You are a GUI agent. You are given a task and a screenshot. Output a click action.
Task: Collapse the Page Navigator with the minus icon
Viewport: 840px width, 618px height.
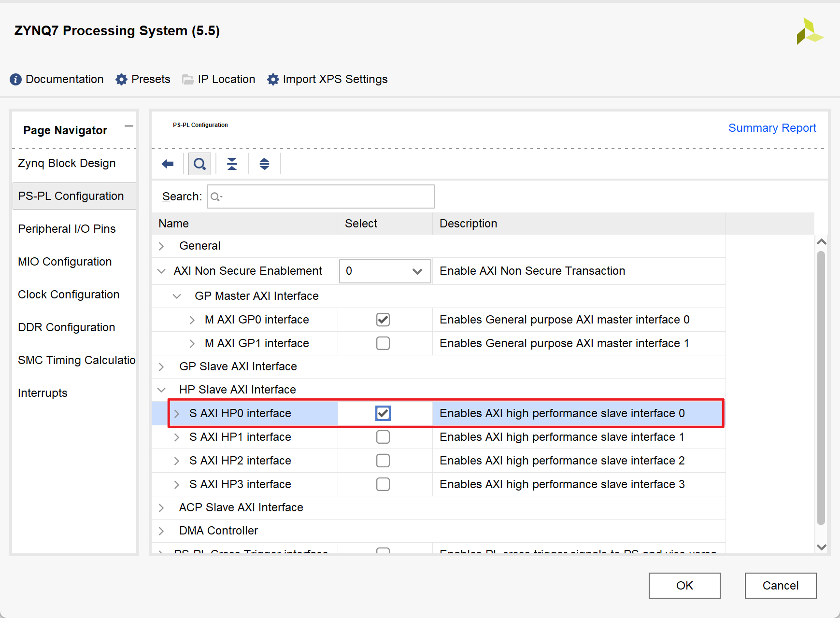pyautogui.click(x=128, y=126)
